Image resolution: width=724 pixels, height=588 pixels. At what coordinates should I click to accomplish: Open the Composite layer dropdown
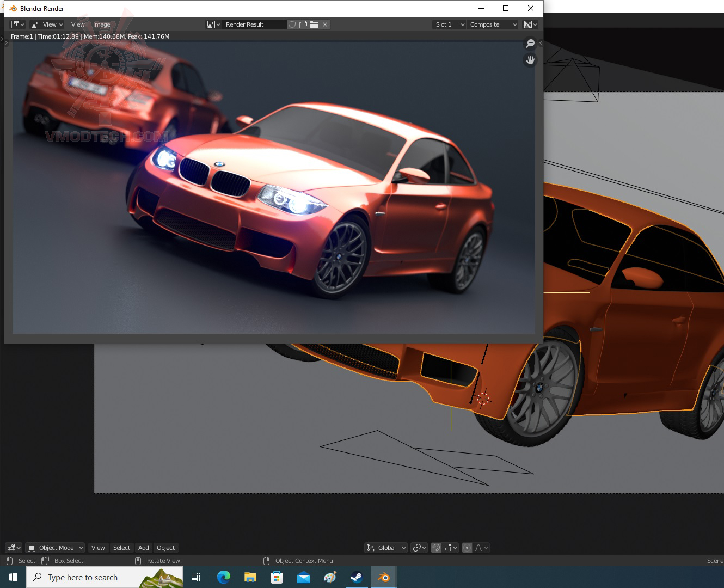493,24
